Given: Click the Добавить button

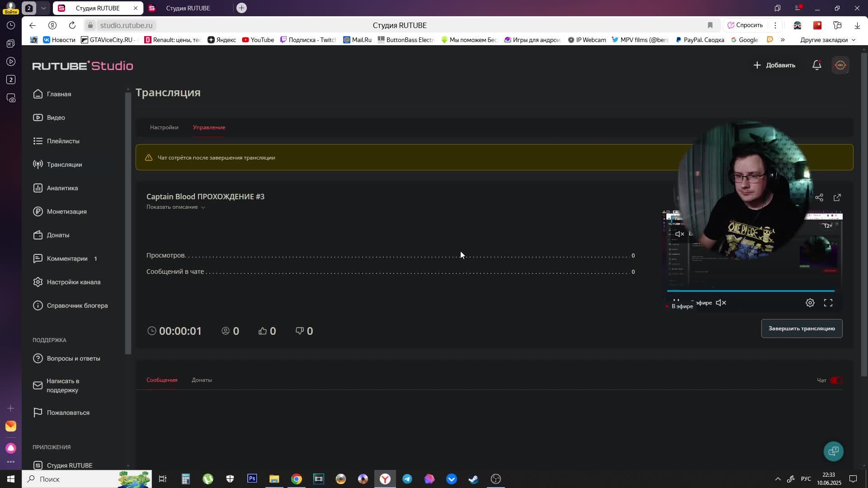Looking at the screenshot, I should point(774,65).
